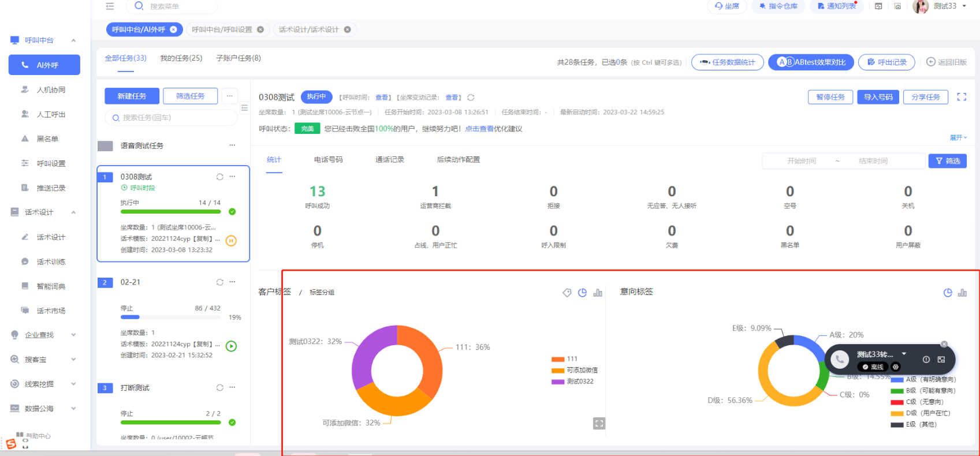Screen dimensions: 980x456
Task: Enlarge the 客户标签 chart using expand icon
Action: [599, 424]
